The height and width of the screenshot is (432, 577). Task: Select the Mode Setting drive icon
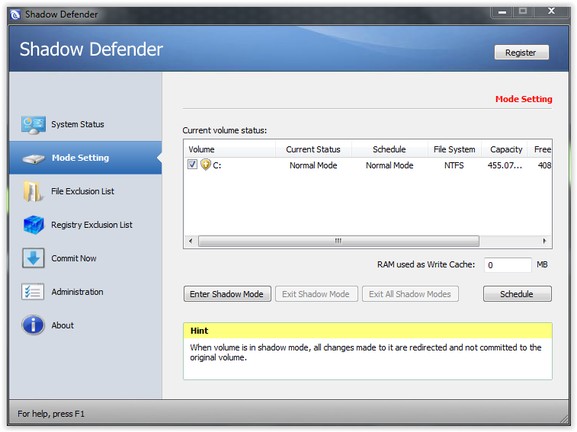click(33, 159)
